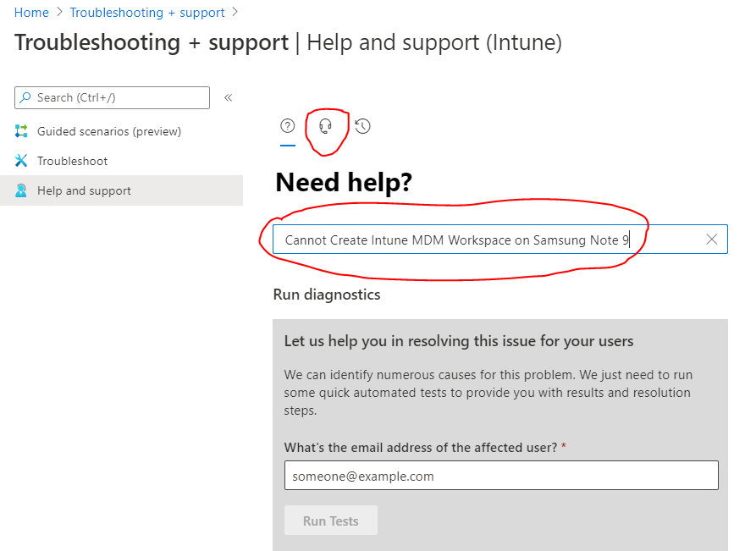Click the Run Tests button
Image resolution: width=756 pixels, height=551 pixels.
tap(331, 521)
